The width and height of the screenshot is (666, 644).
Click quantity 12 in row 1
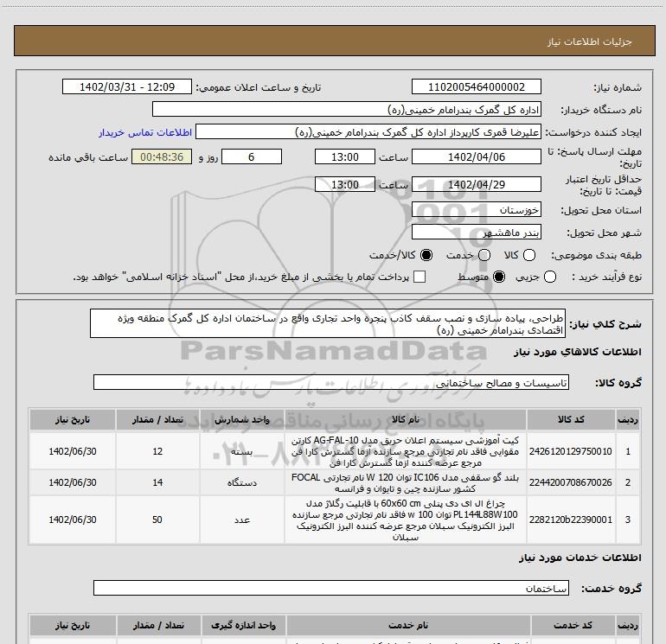click(157, 451)
